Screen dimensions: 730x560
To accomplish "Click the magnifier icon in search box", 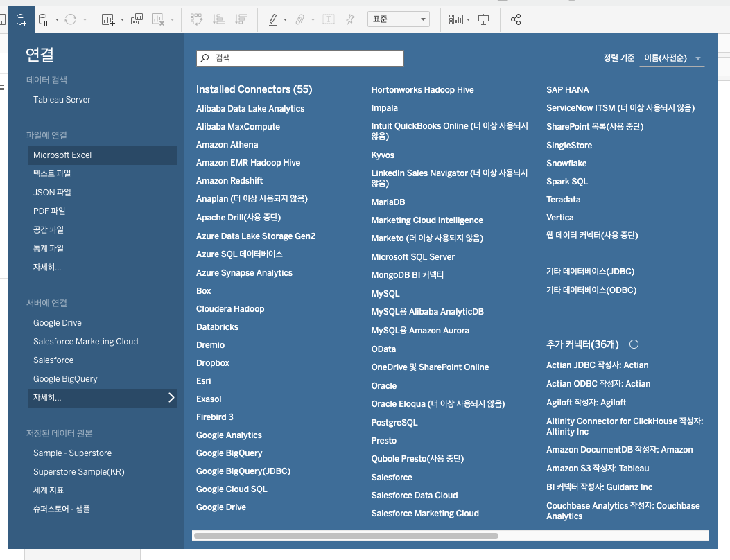I will point(205,58).
